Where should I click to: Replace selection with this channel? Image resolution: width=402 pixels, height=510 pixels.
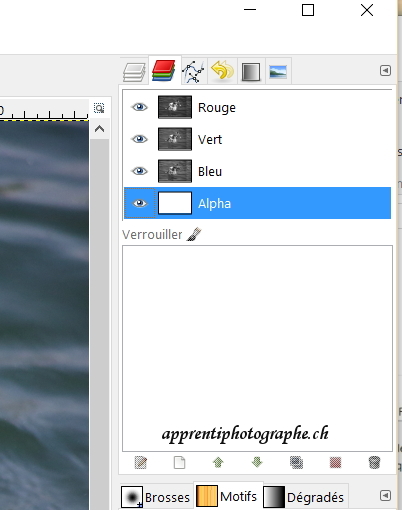[335, 462]
